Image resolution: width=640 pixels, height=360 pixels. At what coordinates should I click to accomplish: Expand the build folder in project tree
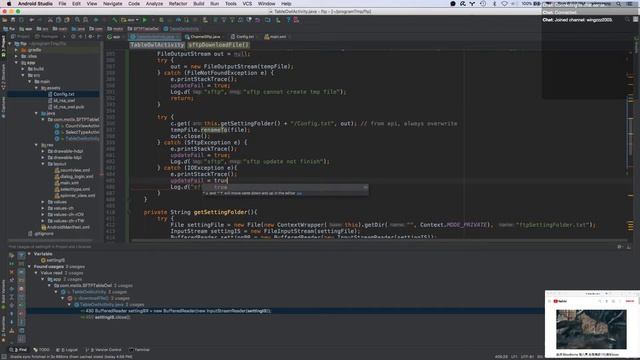pyautogui.click(x=23, y=69)
